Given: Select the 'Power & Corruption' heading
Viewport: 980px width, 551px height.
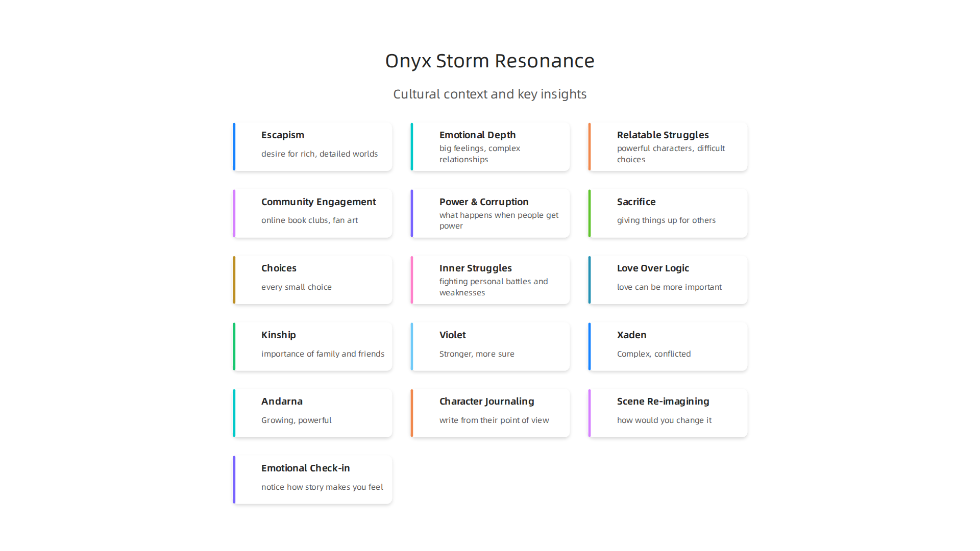Looking at the screenshot, I should 484,202.
